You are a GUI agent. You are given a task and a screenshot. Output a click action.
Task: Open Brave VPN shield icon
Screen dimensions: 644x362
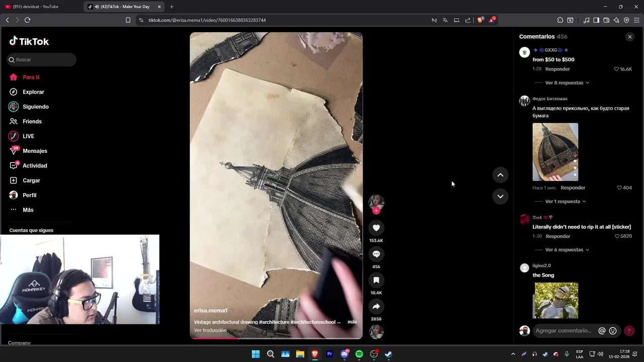(x=626, y=20)
